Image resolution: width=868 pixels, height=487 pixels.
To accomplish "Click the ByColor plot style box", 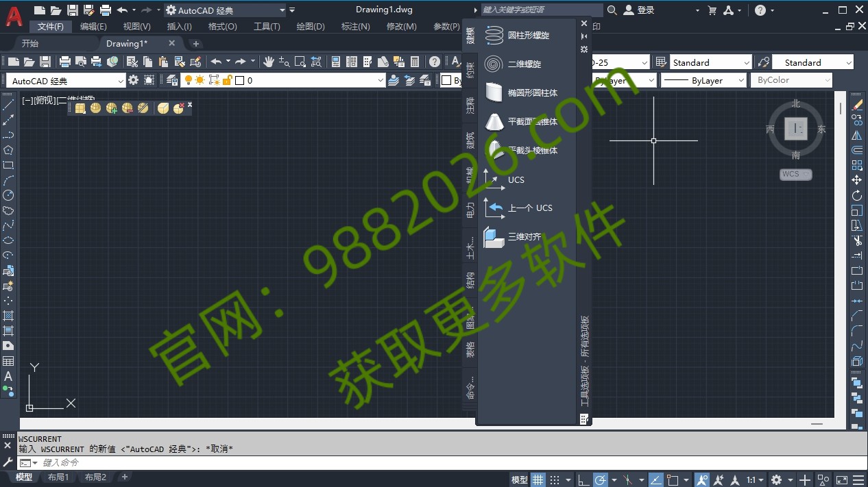I will [791, 80].
